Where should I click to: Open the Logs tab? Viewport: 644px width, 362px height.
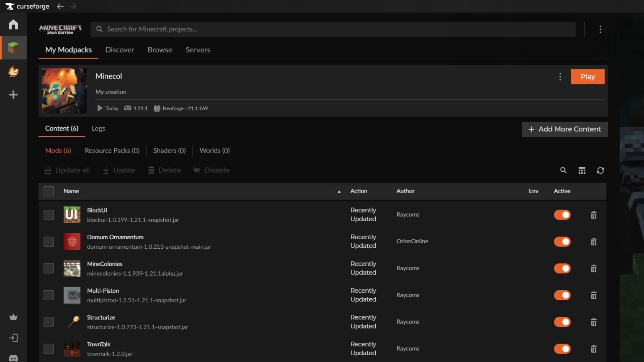click(98, 128)
